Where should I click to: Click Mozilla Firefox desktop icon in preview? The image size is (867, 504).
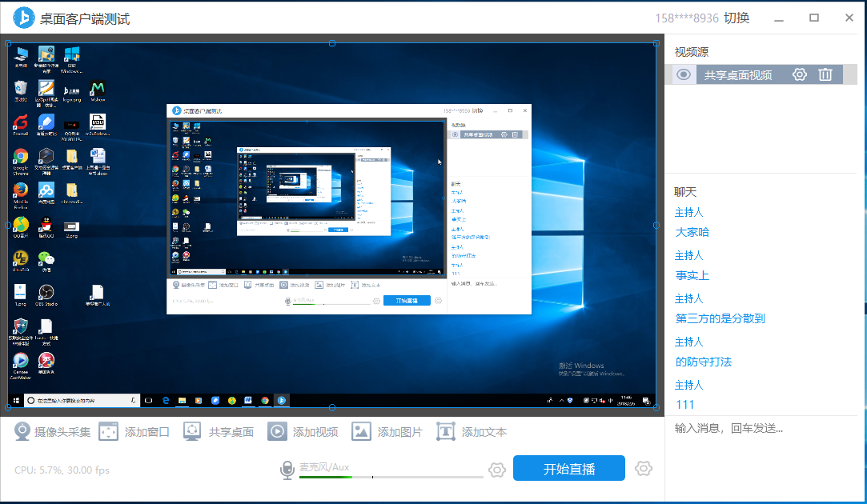21,195
